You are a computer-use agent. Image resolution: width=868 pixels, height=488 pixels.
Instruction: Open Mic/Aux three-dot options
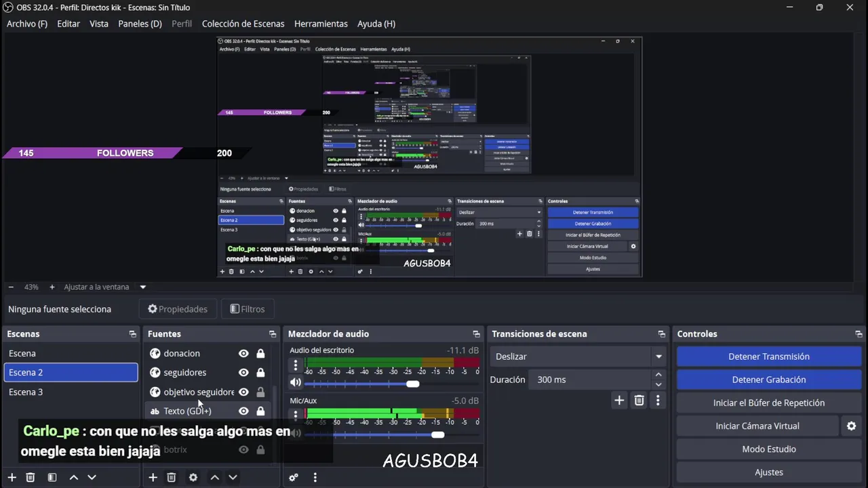(x=296, y=415)
